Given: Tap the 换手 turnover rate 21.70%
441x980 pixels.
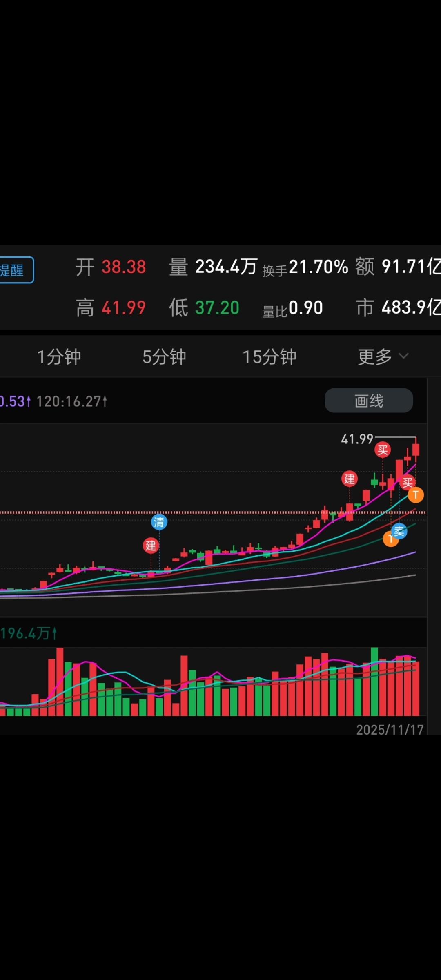Looking at the screenshot, I should (318, 267).
